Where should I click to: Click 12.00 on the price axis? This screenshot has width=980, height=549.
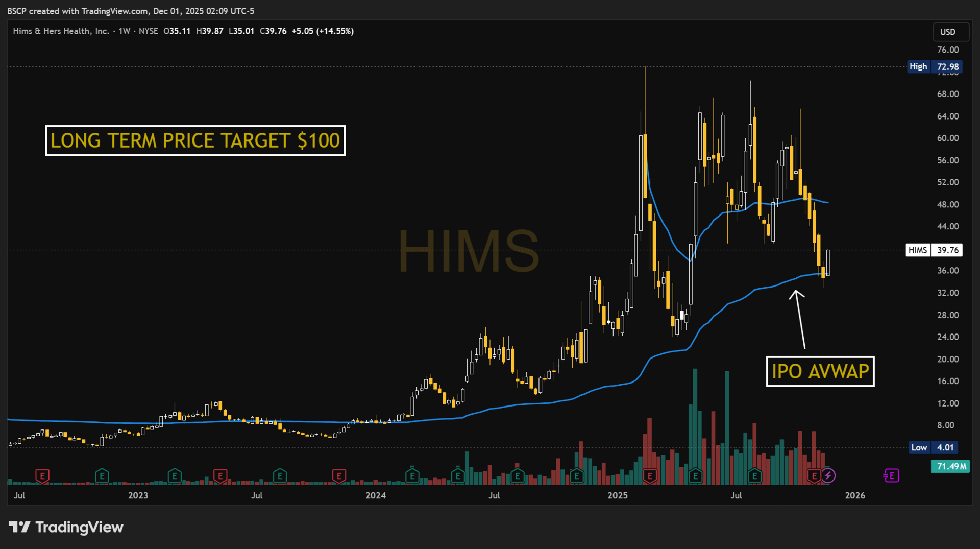948,403
